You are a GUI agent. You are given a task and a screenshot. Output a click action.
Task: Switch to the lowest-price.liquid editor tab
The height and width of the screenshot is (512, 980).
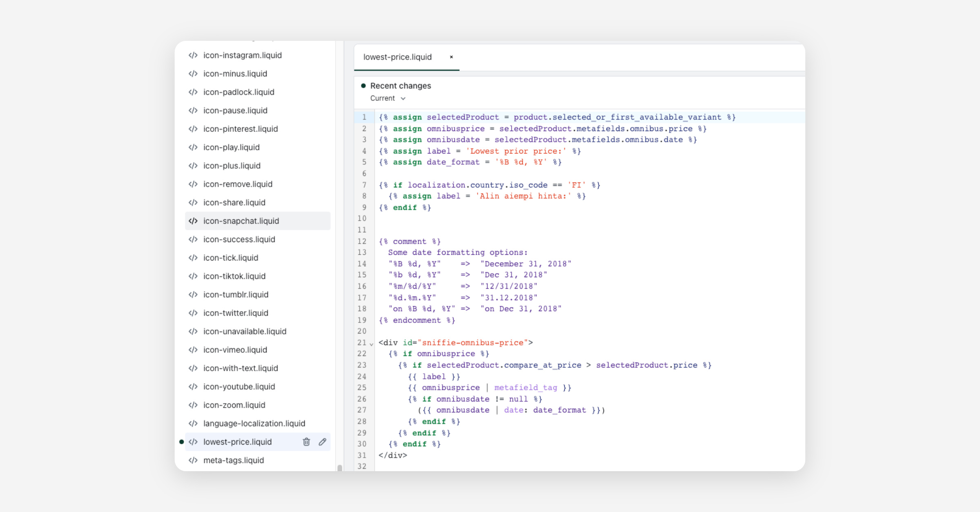pyautogui.click(x=397, y=57)
